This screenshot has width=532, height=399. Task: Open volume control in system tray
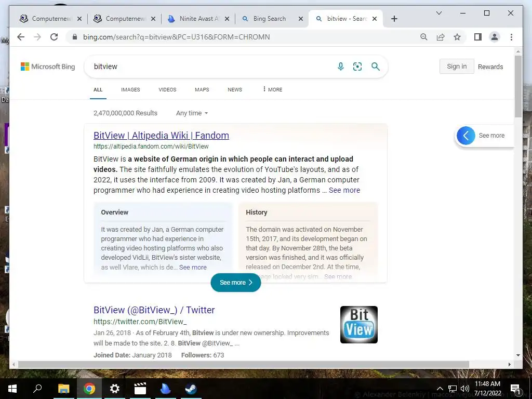[x=465, y=389]
